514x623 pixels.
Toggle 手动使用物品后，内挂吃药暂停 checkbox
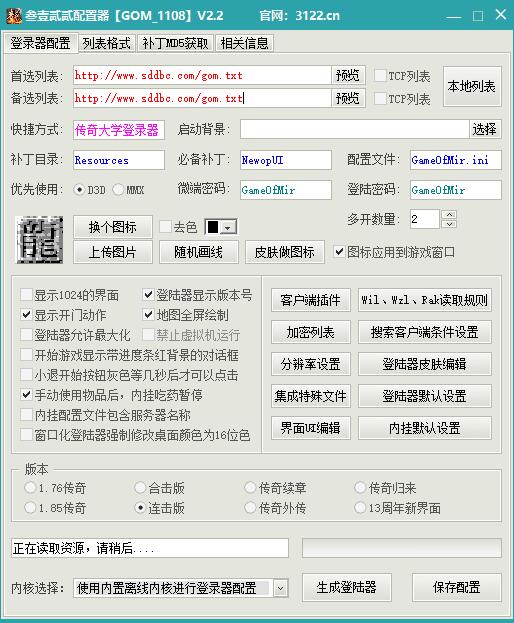coord(26,395)
